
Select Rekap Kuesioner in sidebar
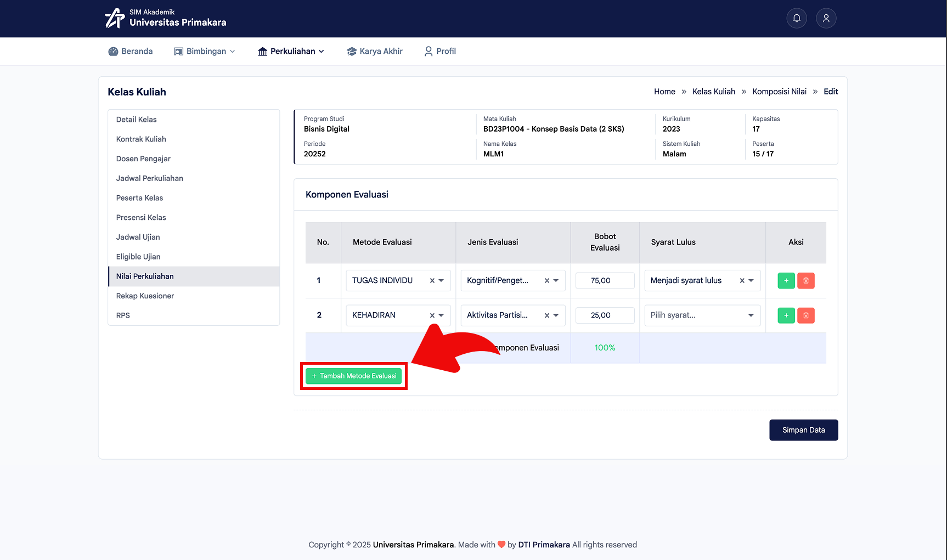pyautogui.click(x=194, y=296)
